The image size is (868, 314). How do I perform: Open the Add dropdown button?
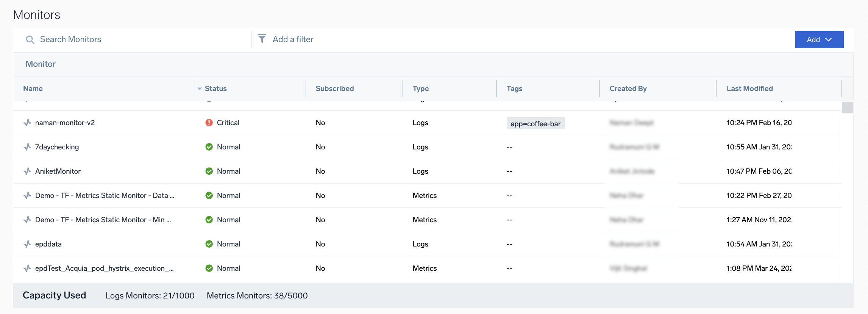coord(819,39)
